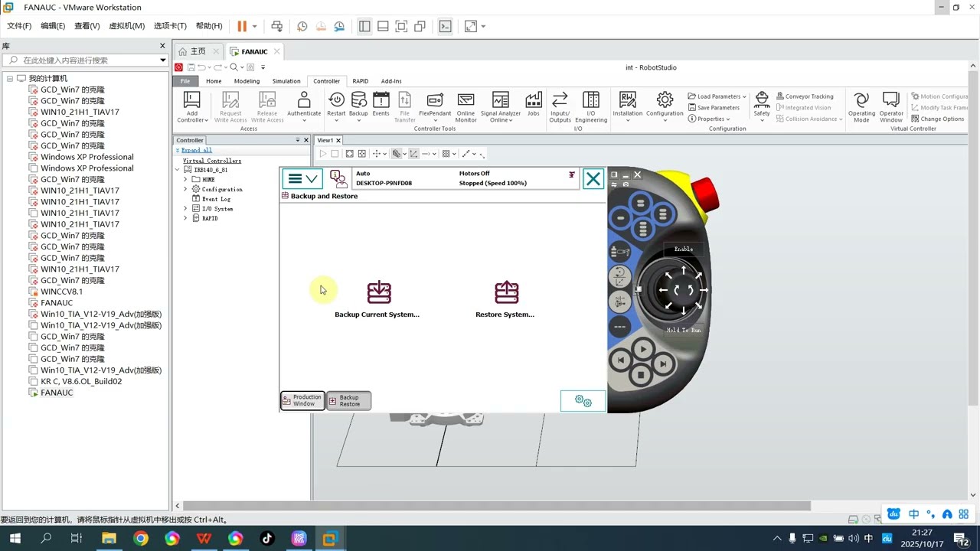Viewport: 980px width, 551px height.
Task: Select KR C, V8.6.OL_Build02 virtual machine
Action: pos(81,381)
